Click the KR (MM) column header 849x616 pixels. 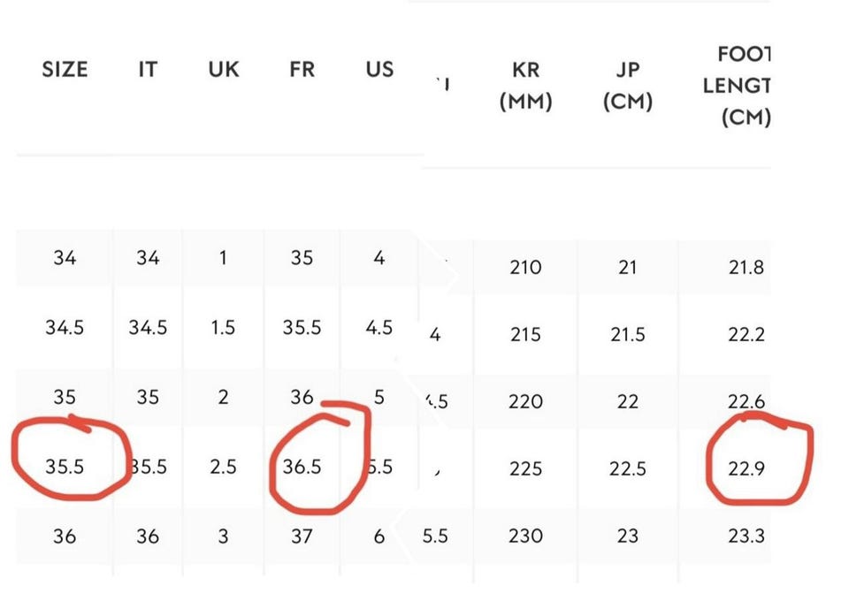[525, 86]
